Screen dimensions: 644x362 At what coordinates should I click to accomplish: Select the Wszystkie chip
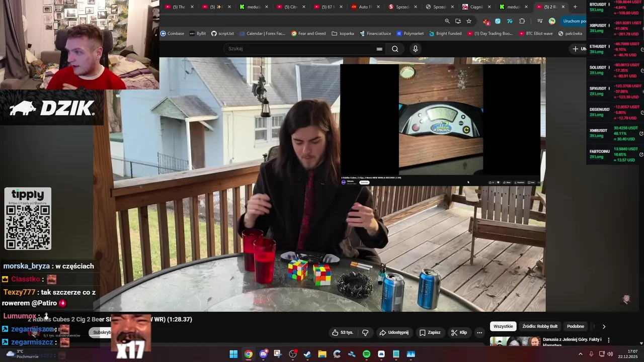coord(503,326)
